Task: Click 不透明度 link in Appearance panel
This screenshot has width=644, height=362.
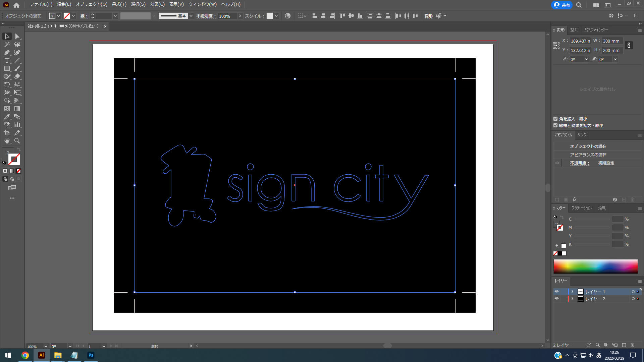Action: click(x=579, y=163)
